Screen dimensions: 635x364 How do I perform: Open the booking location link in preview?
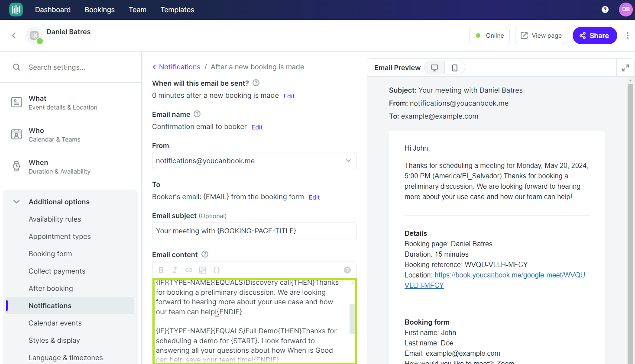496,280
